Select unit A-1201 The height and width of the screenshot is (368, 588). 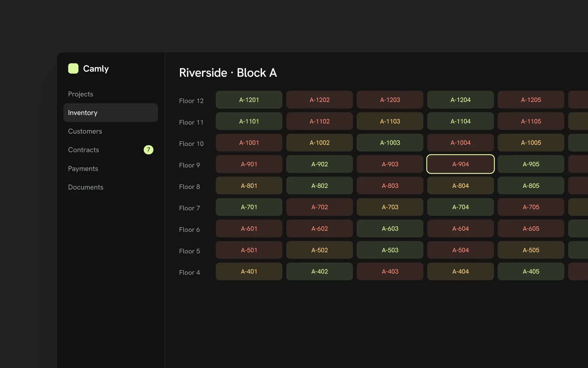coord(249,100)
